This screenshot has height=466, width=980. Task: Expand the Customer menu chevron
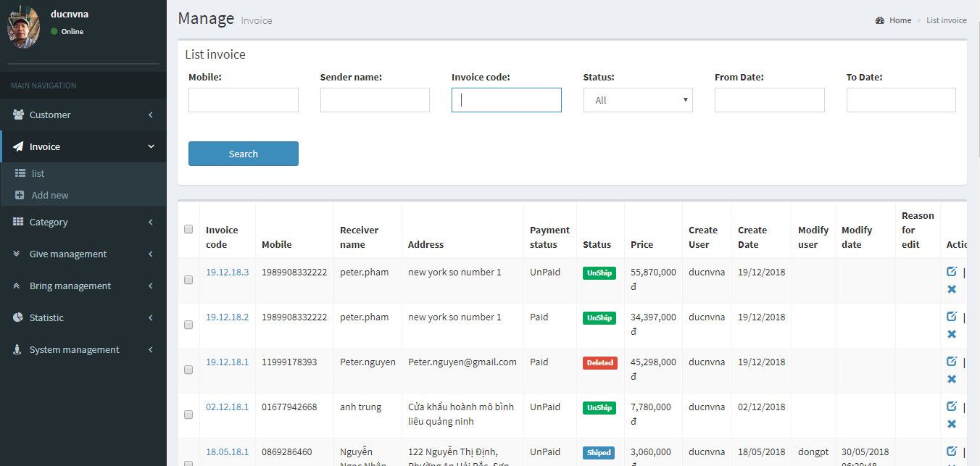(151, 115)
